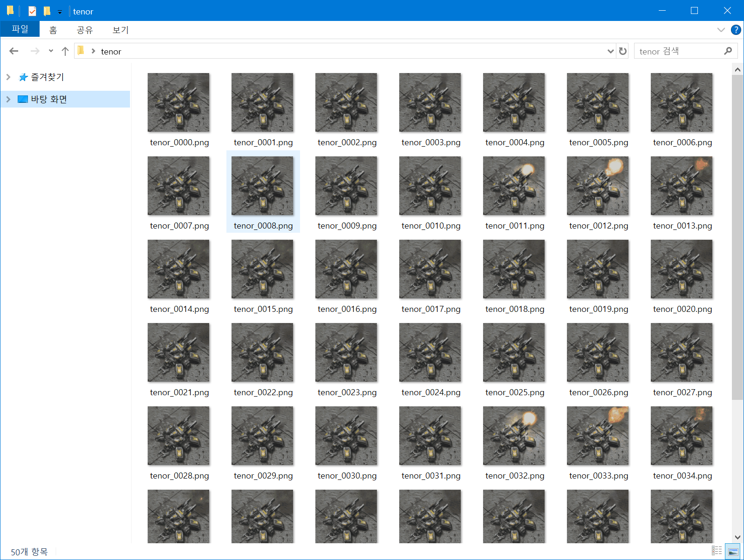The width and height of the screenshot is (744, 560).
Task: Click New folder quick access icon
Action: [x=47, y=11]
